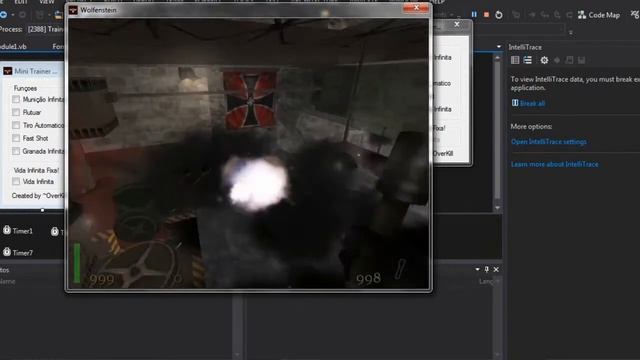Click the toolbar icon right of Code Map
The width and height of the screenshot is (640, 360).
(635, 15)
